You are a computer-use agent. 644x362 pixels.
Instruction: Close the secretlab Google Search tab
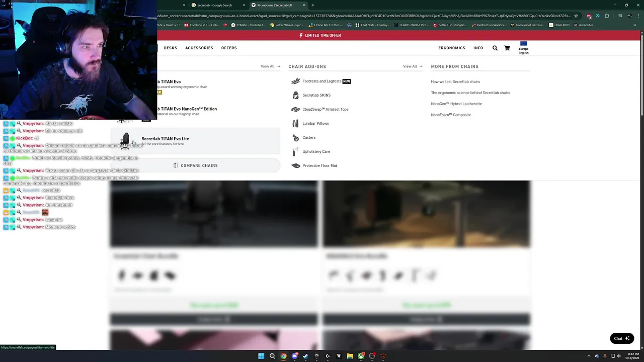(x=244, y=5)
